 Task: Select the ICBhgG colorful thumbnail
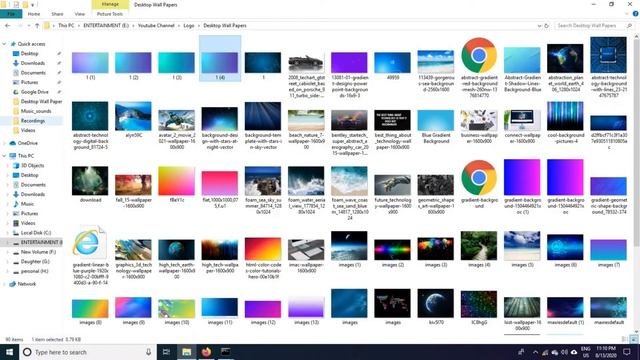click(x=479, y=304)
